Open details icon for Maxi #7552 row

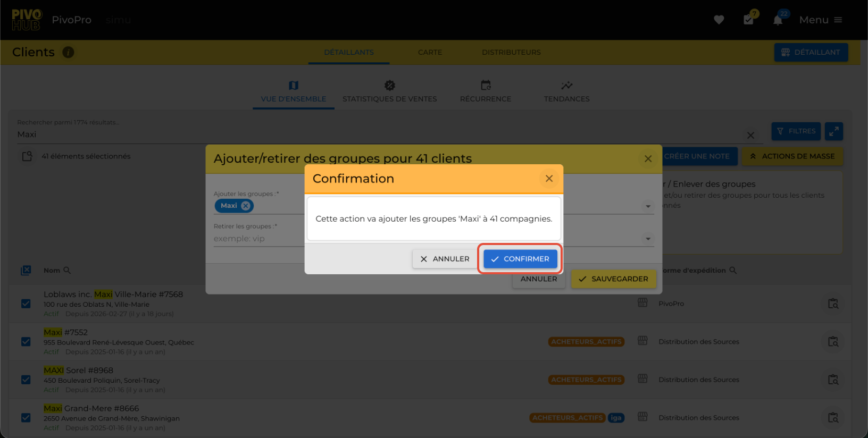833,342
